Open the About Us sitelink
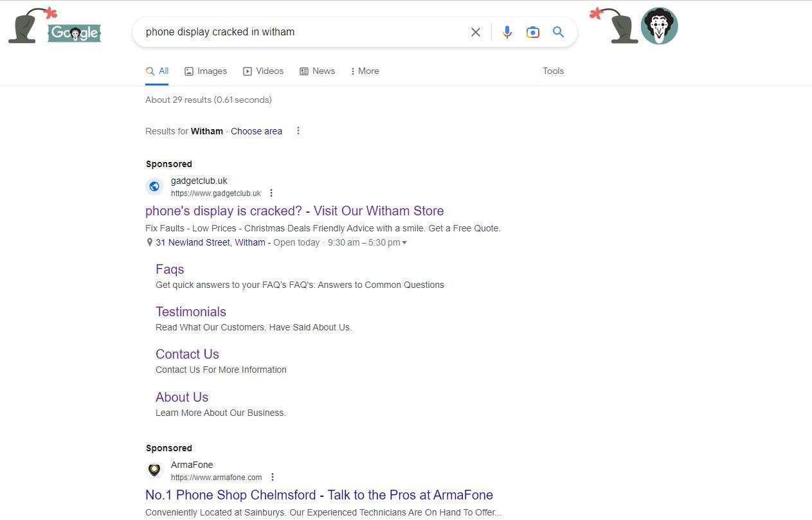The height and width of the screenshot is (520, 812). 182,397
